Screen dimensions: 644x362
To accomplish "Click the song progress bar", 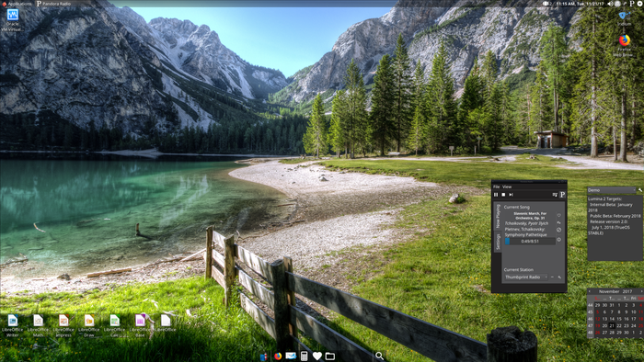I will (x=530, y=242).
